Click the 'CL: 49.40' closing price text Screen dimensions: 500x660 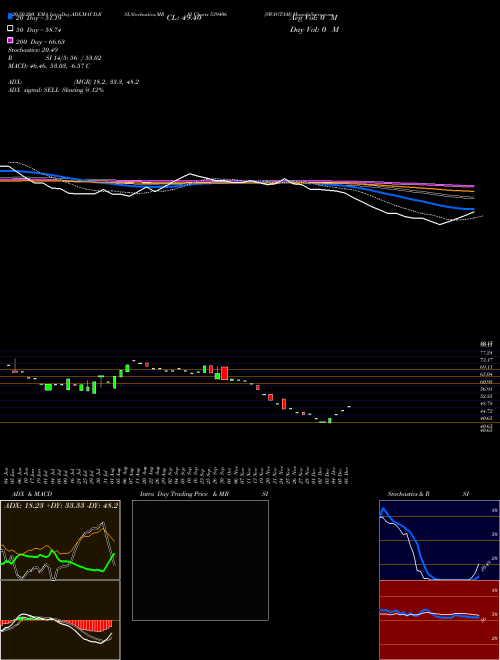[184, 18]
